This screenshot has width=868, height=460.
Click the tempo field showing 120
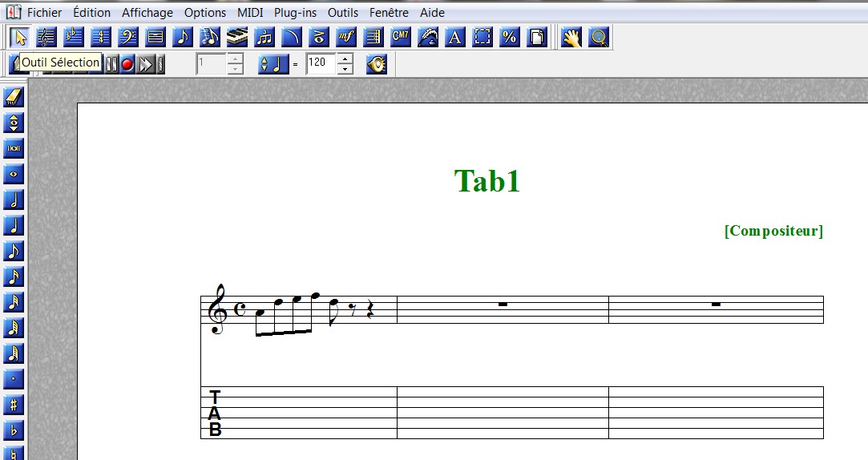(321, 64)
